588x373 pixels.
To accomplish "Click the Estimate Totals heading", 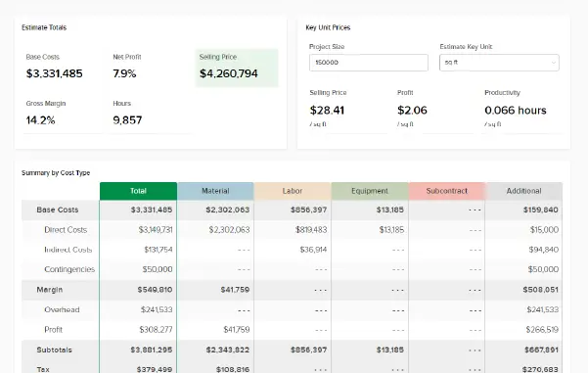I will click(44, 27).
